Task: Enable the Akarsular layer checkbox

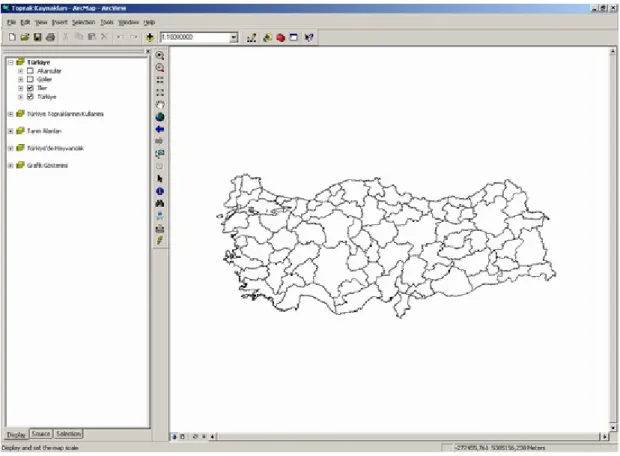Action: pyautogui.click(x=30, y=71)
